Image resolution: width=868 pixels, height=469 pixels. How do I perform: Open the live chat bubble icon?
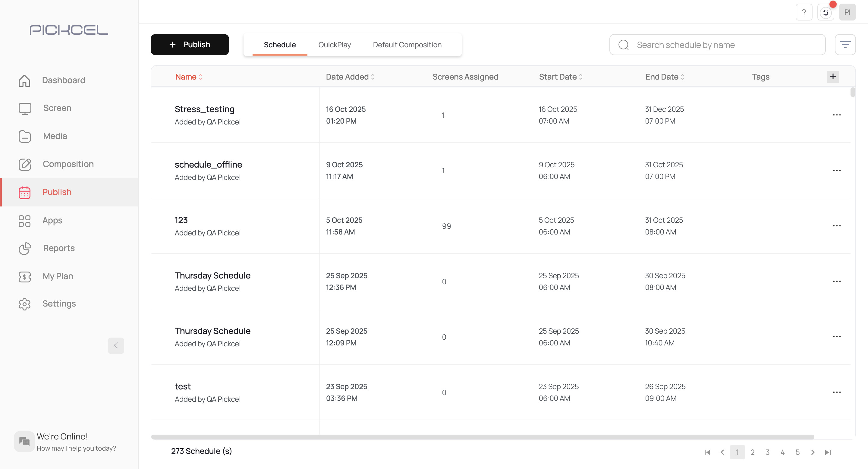[x=24, y=441]
